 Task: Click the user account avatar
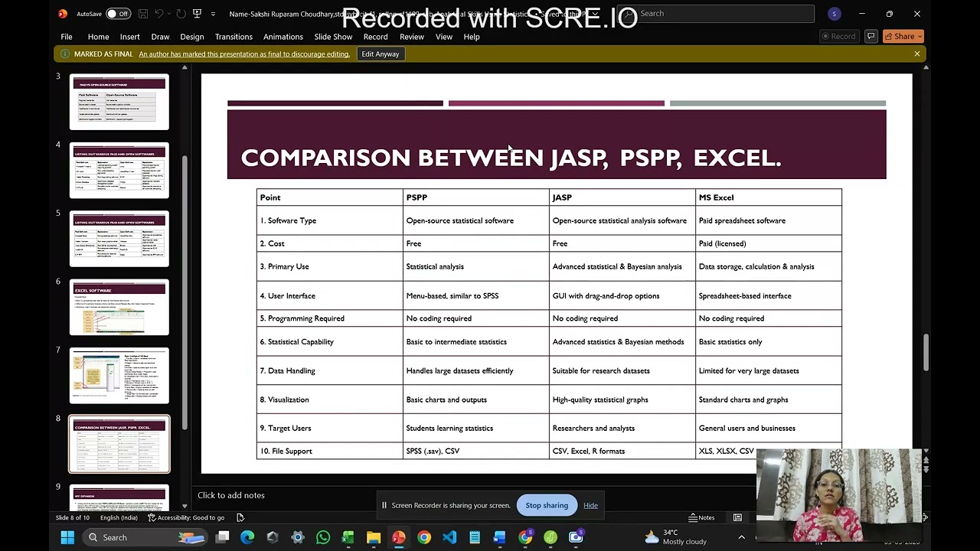pos(834,14)
